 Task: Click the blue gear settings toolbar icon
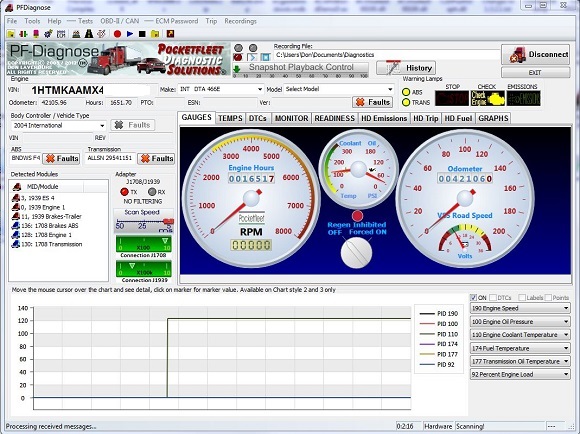(x=48, y=34)
